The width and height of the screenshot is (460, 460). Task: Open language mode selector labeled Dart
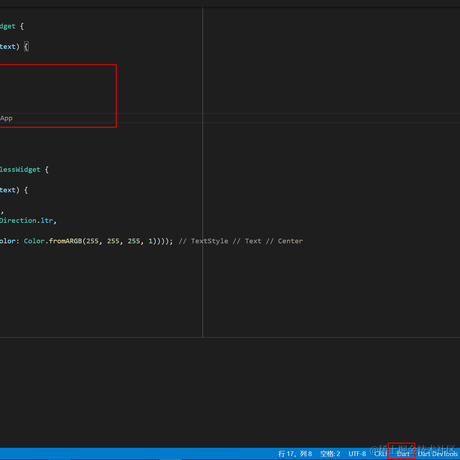(403, 454)
